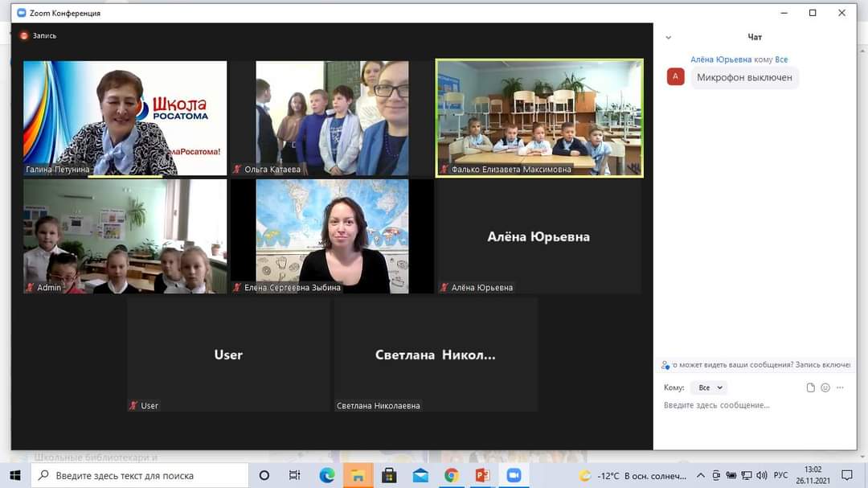Click the muted mic icon beside Алёна Юрьевна label

coord(444,288)
